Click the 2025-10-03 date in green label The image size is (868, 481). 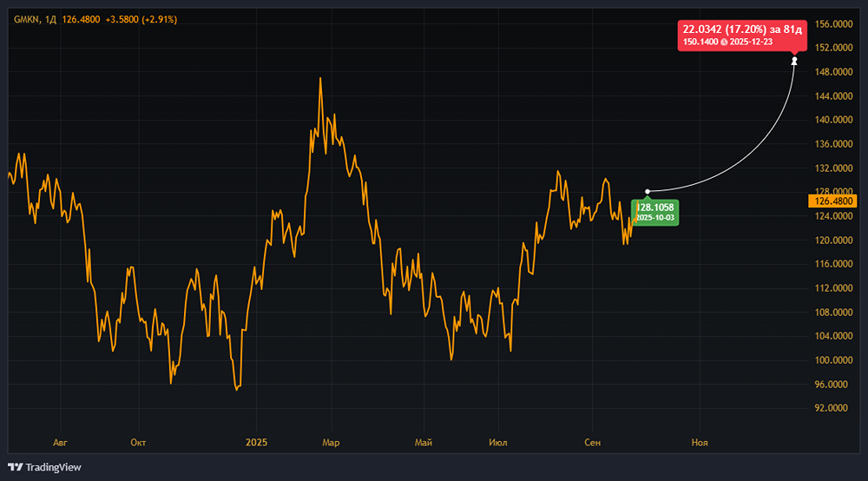pyautogui.click(x=654, y=218)
